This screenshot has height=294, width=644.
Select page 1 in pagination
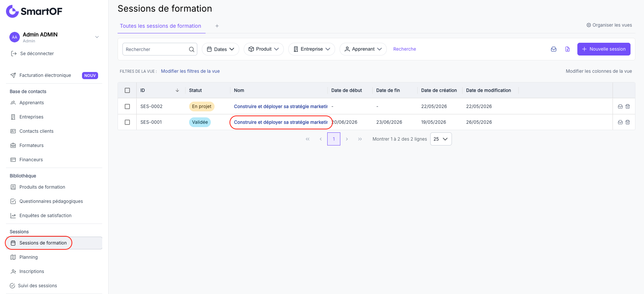(334, 139)
